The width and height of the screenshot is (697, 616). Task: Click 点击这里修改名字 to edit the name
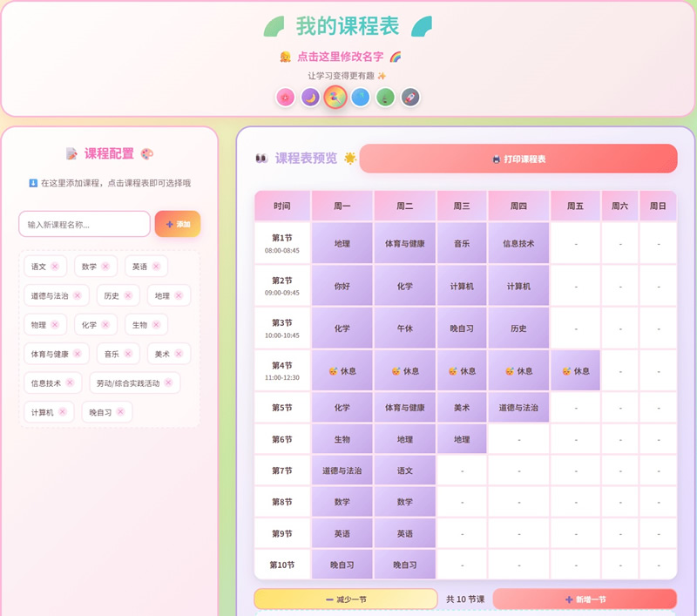(340, 57)
